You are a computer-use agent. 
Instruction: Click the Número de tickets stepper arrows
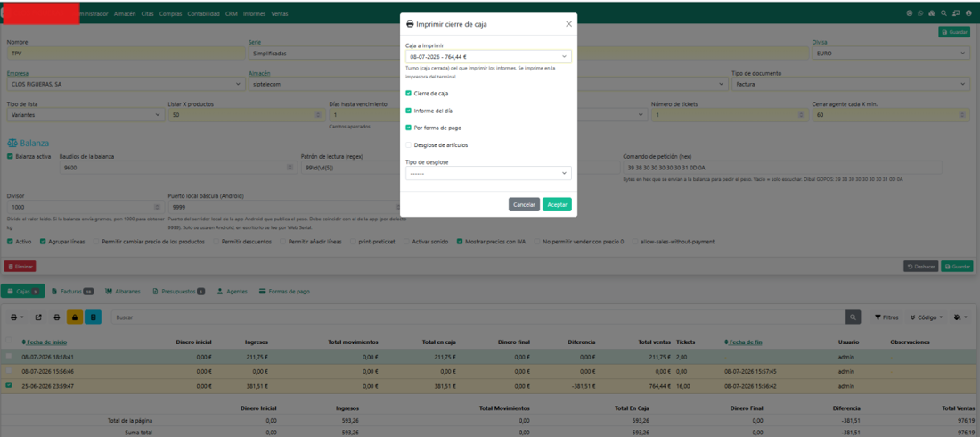coord(803,114)
